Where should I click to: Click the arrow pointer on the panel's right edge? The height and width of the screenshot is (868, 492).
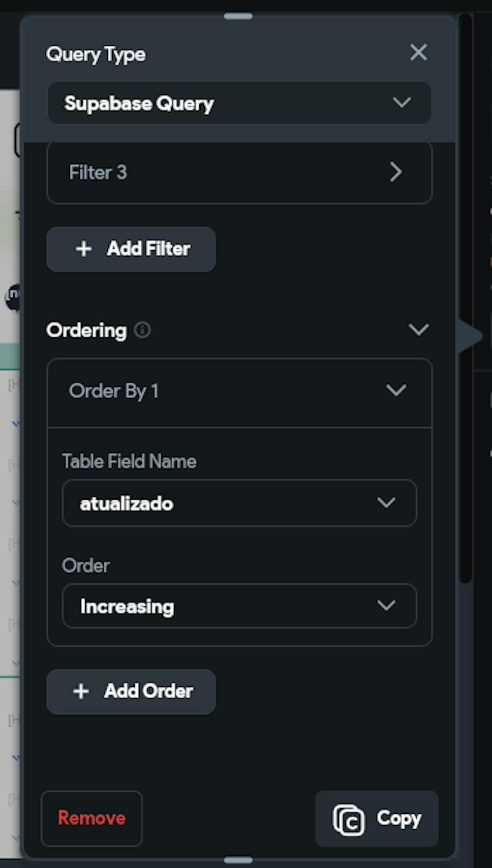point(470,337)
